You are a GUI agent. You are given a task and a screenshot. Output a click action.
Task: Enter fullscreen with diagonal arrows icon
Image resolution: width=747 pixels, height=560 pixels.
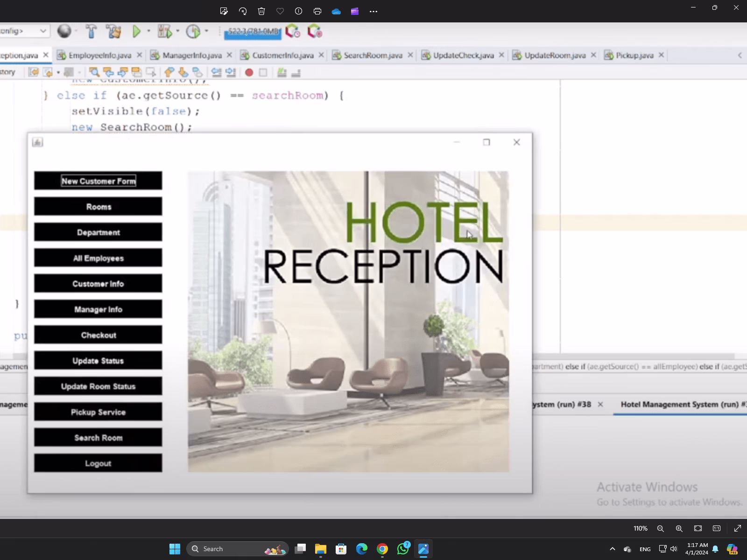click(738, 528)
